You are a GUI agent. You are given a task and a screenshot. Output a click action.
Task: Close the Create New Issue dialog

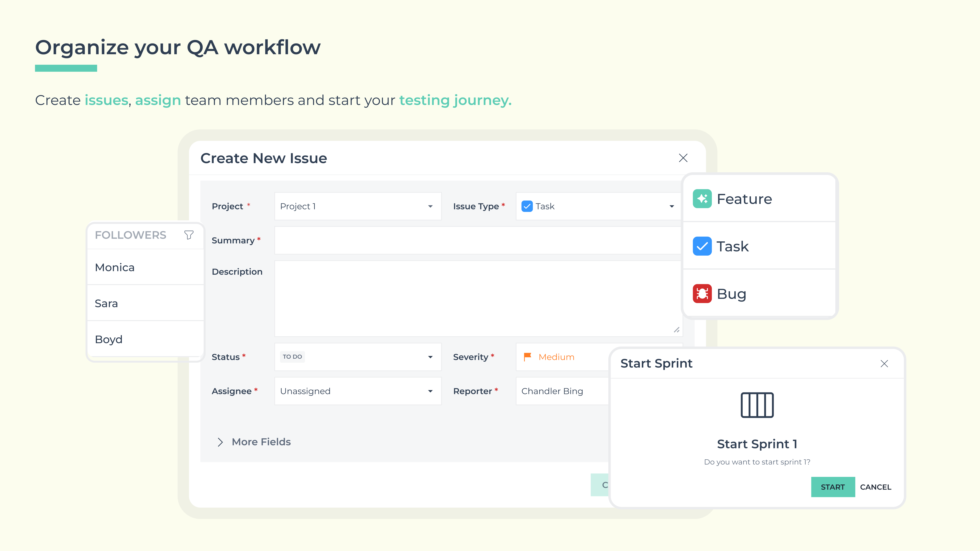pos(683,158)
